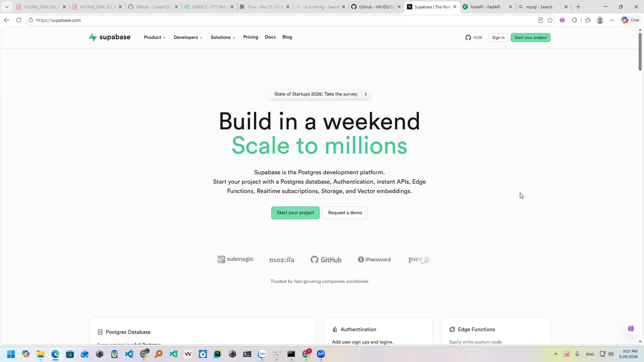The image size is (644, 362).
Task: Show hidden system tray icons
Action: pyautogui.click(x=556, y=354)
